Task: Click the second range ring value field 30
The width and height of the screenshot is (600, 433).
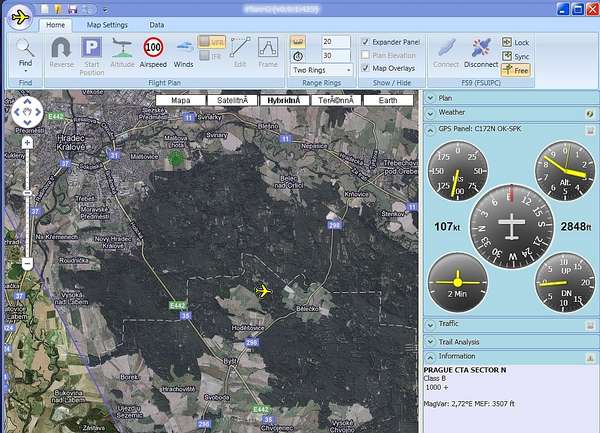Action: [x=336, y=56]
